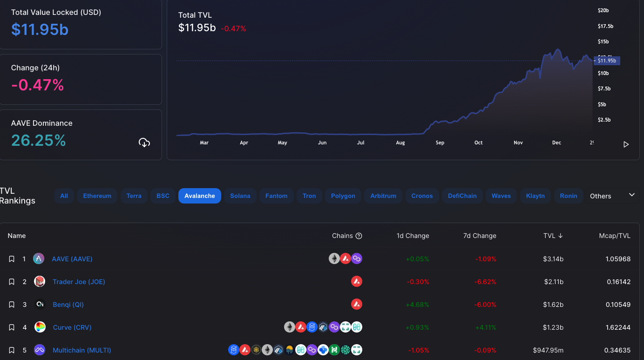The width and height of the screenshot is (644, 360).
Task: Switch to the Arbitrum chain filter
Action: 383,196
